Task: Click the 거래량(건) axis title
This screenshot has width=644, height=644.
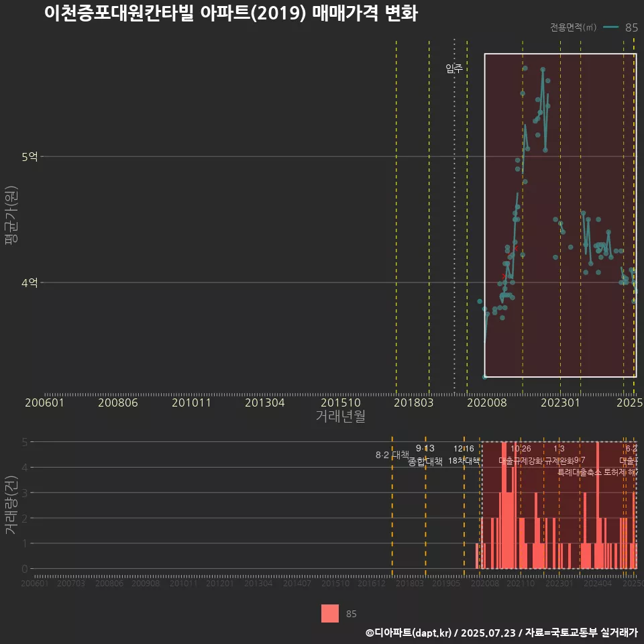Action: (x=11, y=504)
